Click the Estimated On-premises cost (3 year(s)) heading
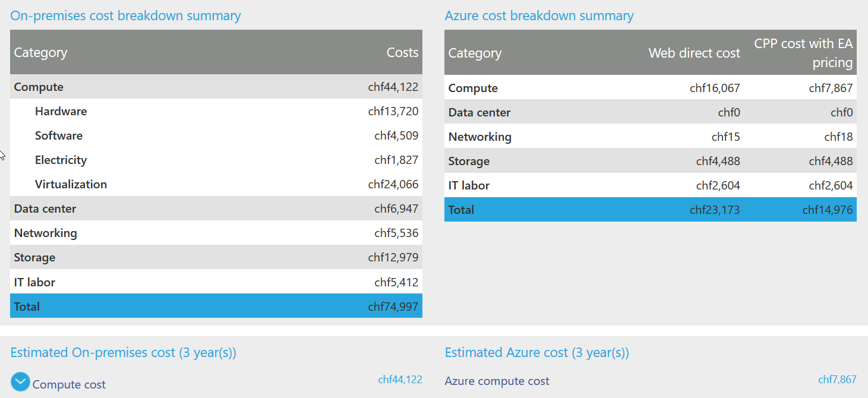The height and width of the screenshot is (398, 868). (124, 352)
